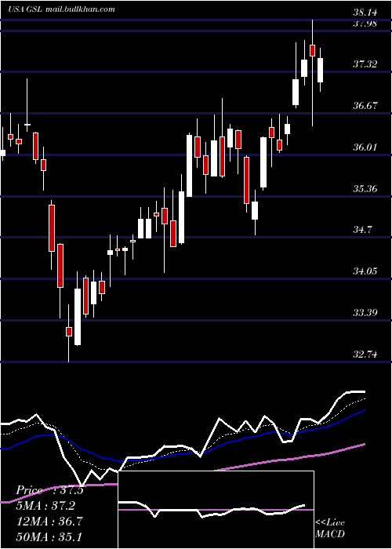Click the 34.05 price axis label
Image resolution: width=392 pixels, height=549 pixels.
365,271
